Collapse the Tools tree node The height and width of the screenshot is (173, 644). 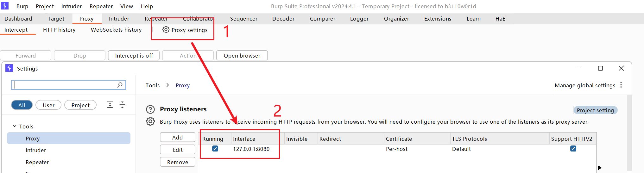click(x=15, y=126)
